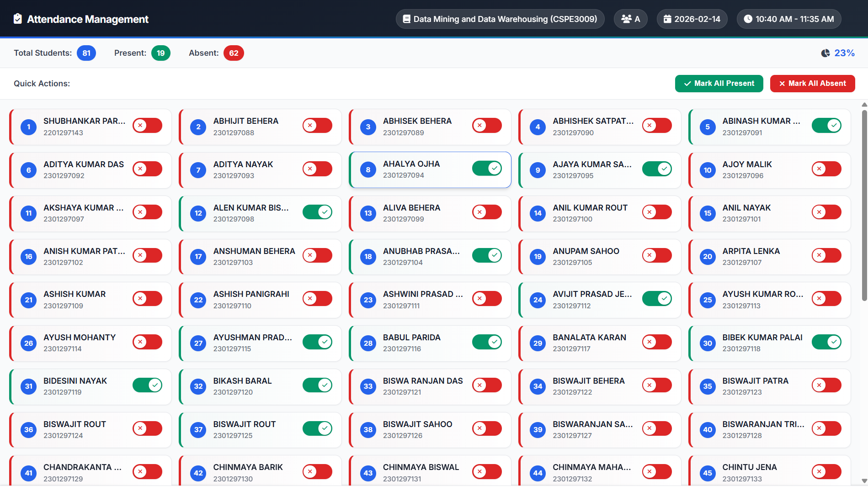Viewport: 868px width, 491px height.
Task: Click the calendar icon beside the date
Action: (667, 19)
